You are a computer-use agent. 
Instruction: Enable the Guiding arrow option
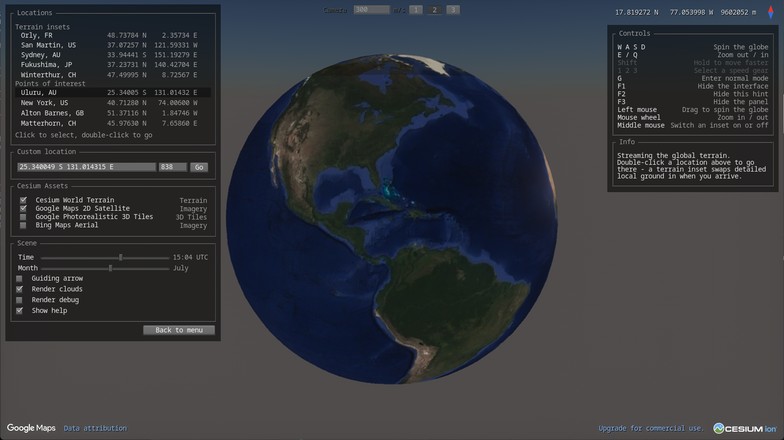pyautogui.click(x=20, y=278)
